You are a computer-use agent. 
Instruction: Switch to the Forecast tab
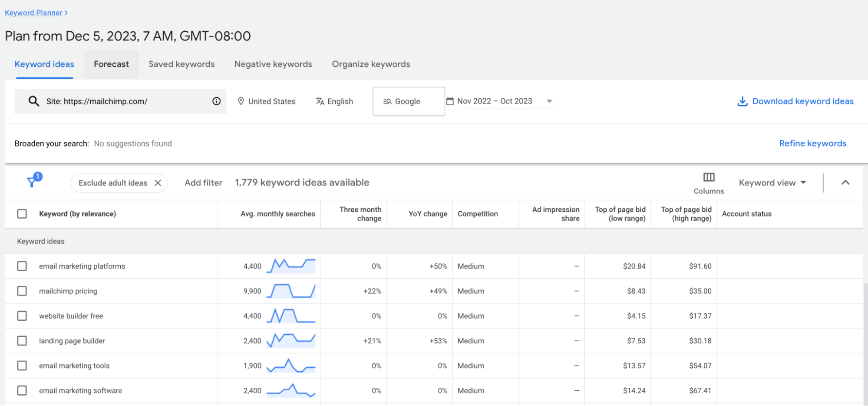tap(111, 64)
